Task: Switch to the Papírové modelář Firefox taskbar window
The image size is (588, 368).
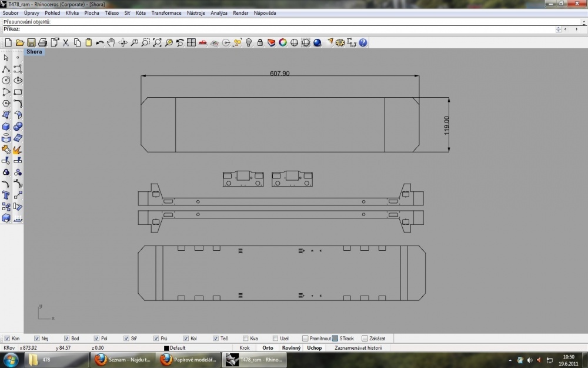Action: [188, 360]
